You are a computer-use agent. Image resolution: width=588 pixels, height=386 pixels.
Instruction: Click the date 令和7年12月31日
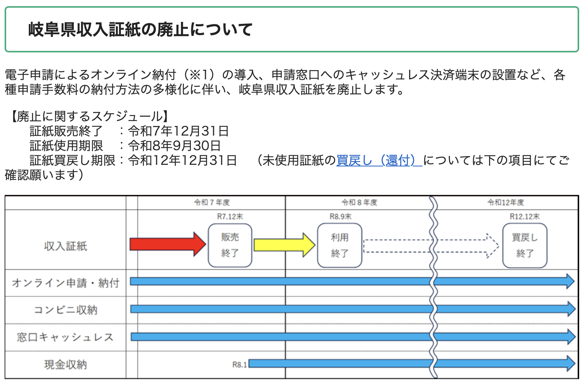179,131
